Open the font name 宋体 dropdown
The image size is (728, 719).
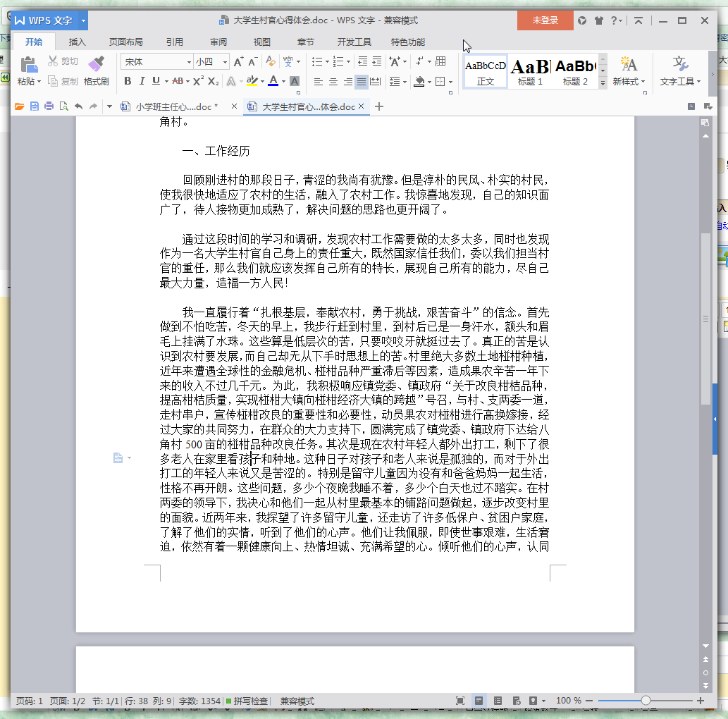(x=189, y=62)
